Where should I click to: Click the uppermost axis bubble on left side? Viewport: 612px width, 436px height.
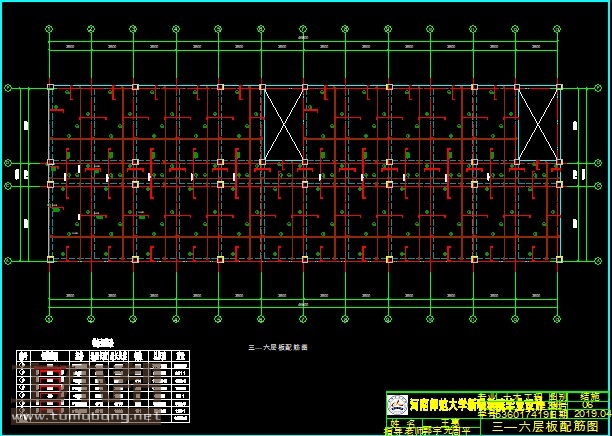pyautogui.click(x=9, y=88)
